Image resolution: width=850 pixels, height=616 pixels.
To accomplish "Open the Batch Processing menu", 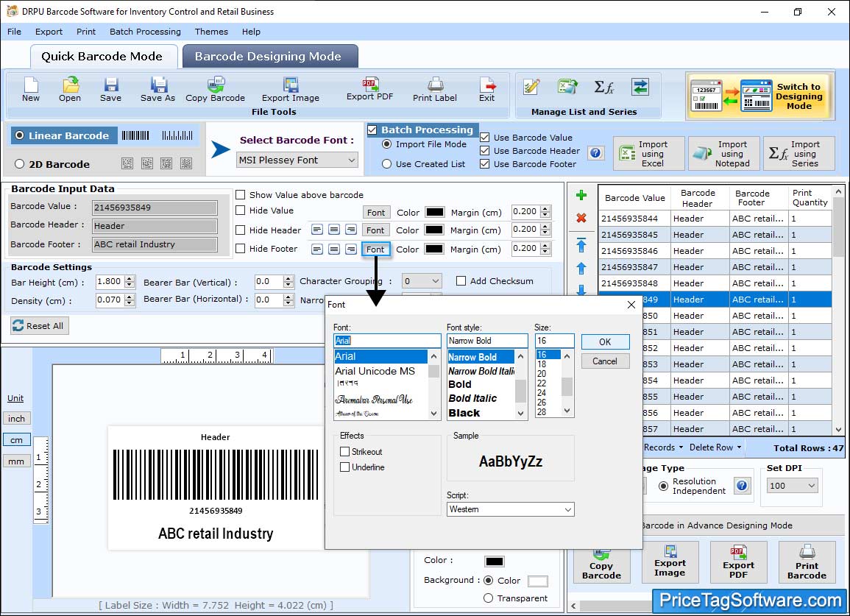I will pyautogui.click(x=145, y=32).
